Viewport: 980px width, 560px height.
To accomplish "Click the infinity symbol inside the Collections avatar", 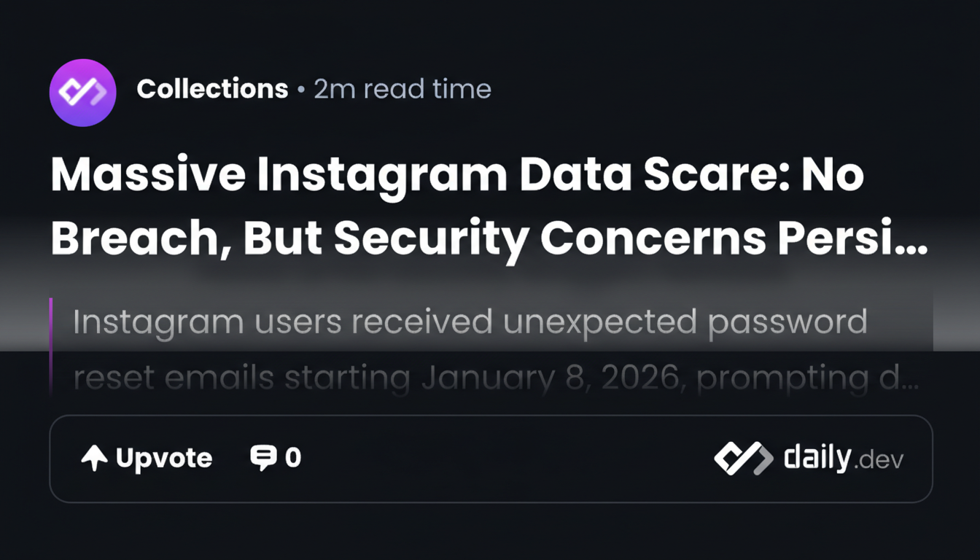I will pos(82,93).
